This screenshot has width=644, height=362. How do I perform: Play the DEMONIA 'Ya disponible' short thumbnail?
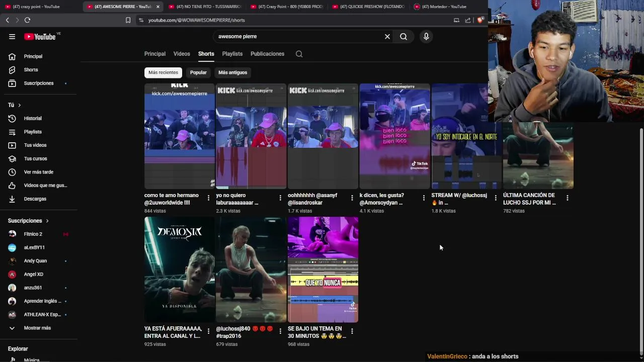[x=180, y=269]
